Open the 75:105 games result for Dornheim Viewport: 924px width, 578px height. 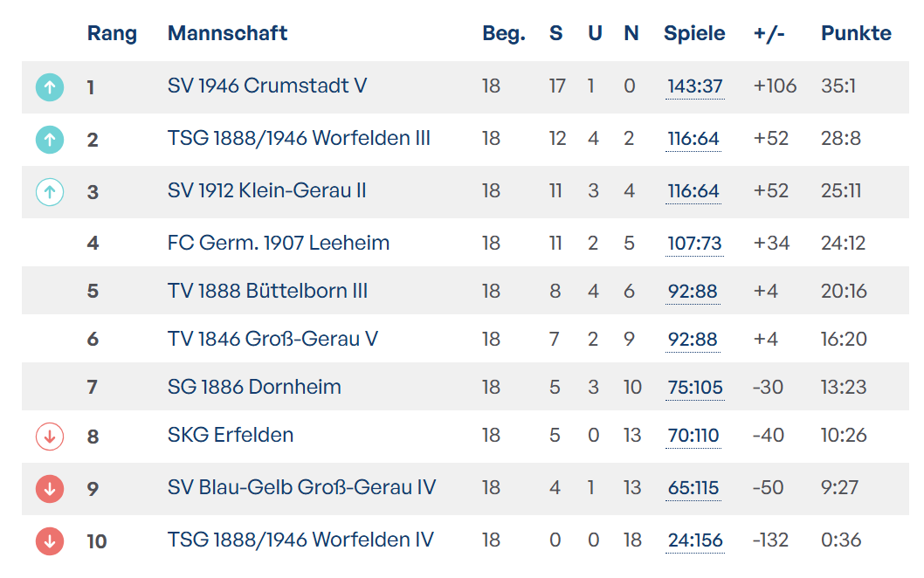pyautogui.click(x=695, y=388)
